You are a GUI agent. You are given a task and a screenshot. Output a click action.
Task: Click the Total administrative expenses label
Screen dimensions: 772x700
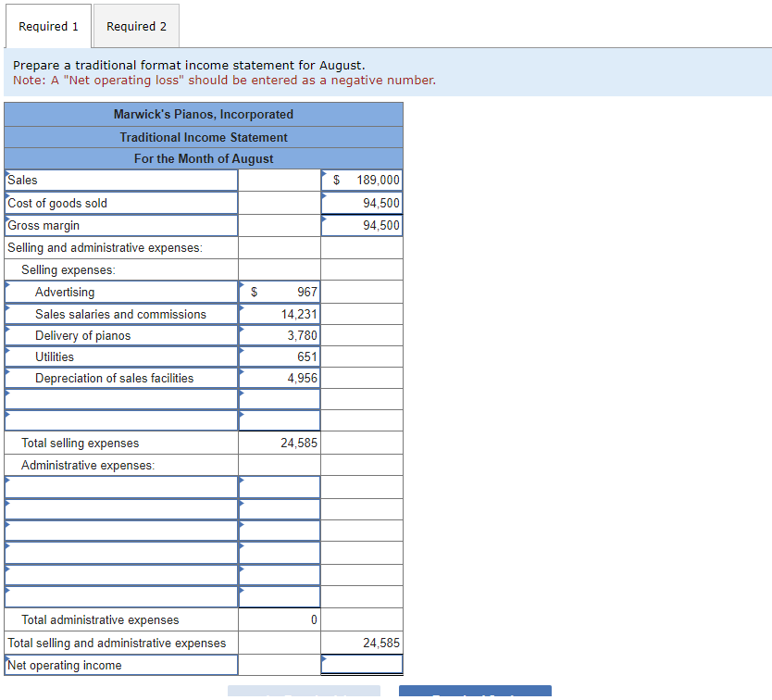tap(100, 619)
